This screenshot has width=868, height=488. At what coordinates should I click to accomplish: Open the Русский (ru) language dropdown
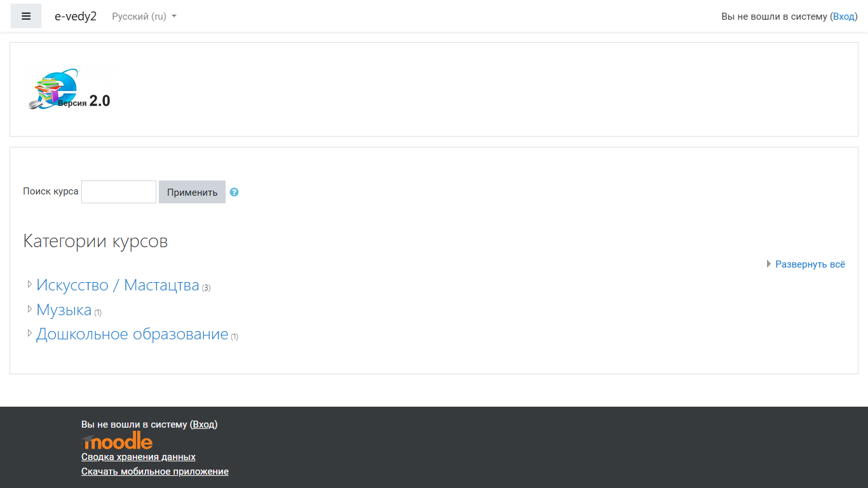(144, 17)
